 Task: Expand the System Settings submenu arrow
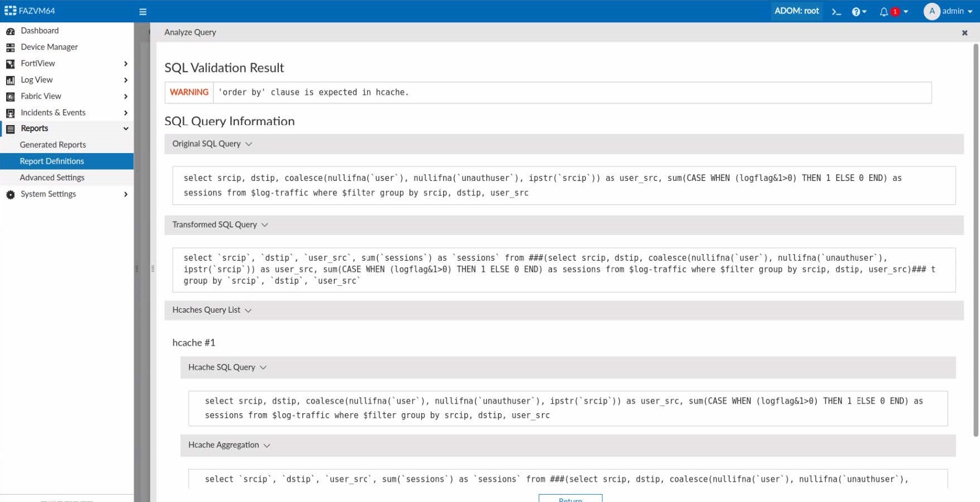[126, 194]
